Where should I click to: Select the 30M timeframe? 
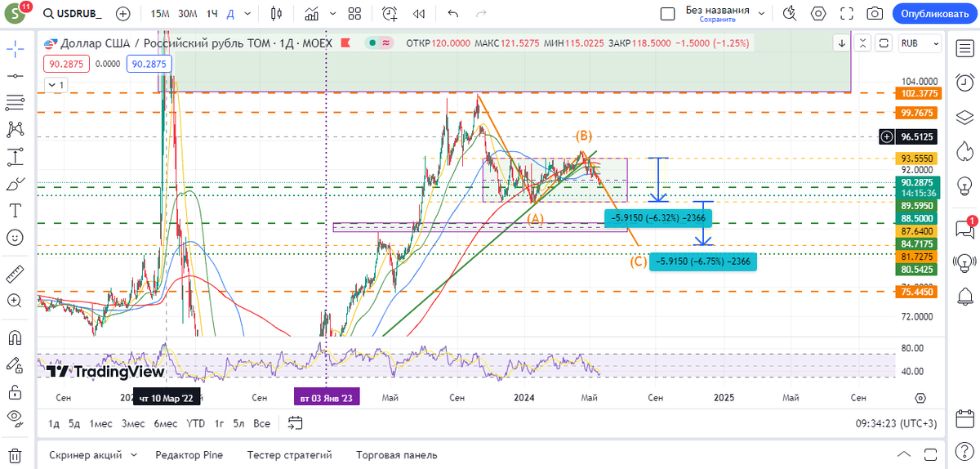[x=188, y=14]
